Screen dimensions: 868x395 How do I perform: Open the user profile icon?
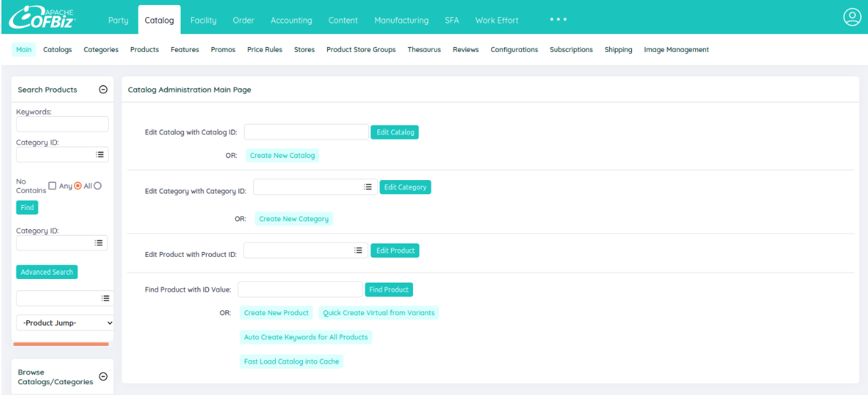852,18
